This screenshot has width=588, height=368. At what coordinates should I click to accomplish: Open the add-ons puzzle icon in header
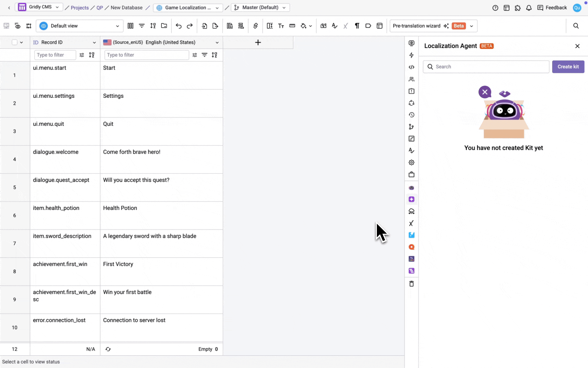(x=517, y=8)
